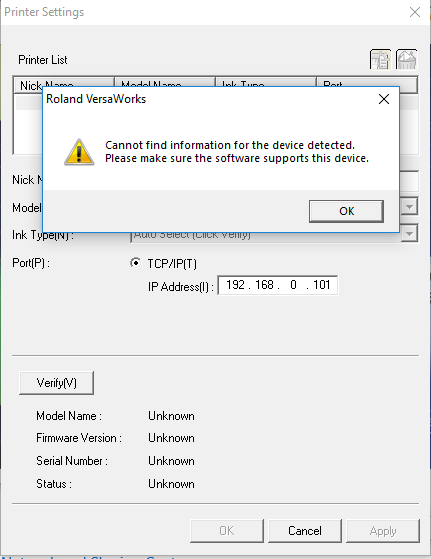Viewport: 431px width, 559px height.
Task: Click the yellow warning triangle icon
Action: click(79, 152)
